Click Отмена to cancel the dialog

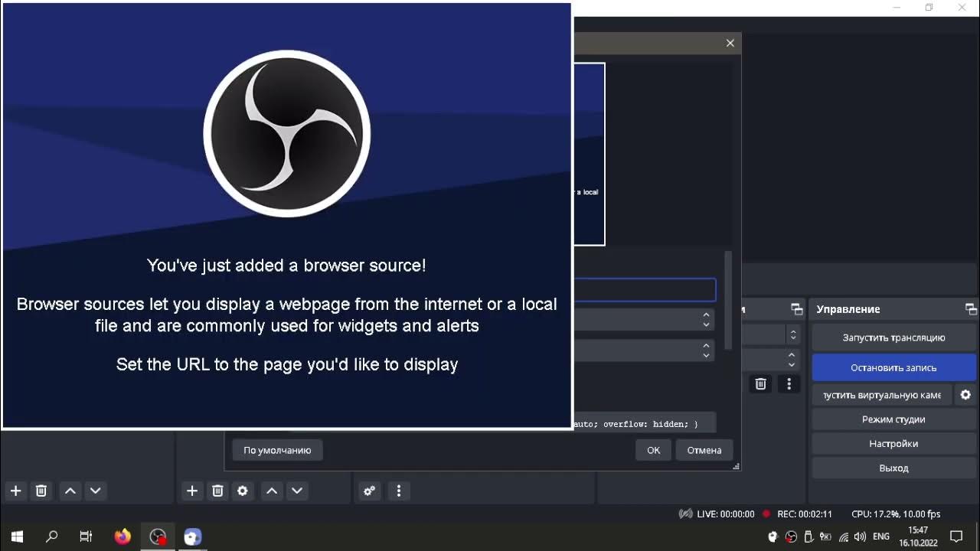(x=704, y=450)
